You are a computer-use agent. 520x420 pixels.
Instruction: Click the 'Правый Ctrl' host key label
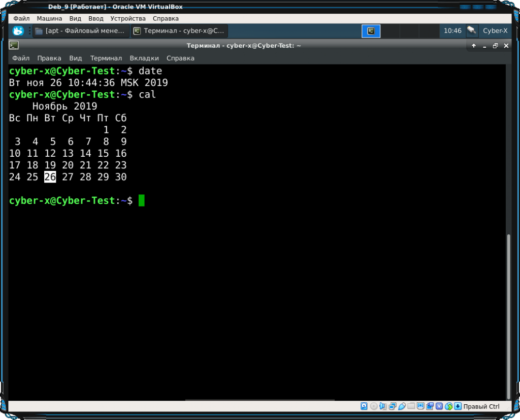481,406
